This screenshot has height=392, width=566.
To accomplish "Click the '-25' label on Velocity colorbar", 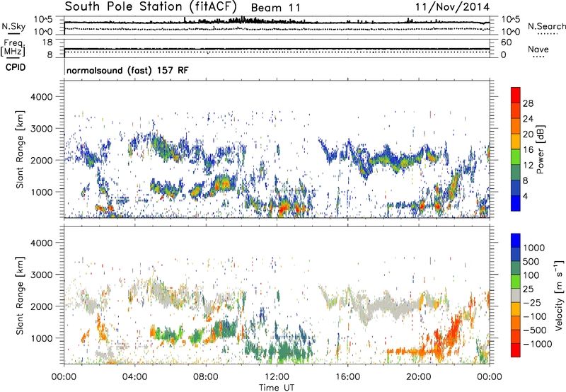I will click(532, 303).
